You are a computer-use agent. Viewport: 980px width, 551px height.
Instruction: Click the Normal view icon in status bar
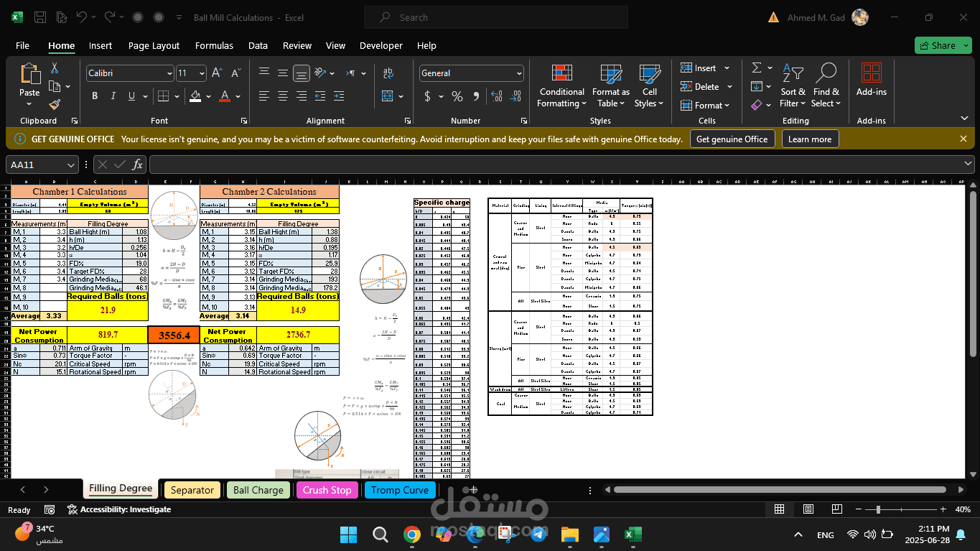tap(779, 509)
